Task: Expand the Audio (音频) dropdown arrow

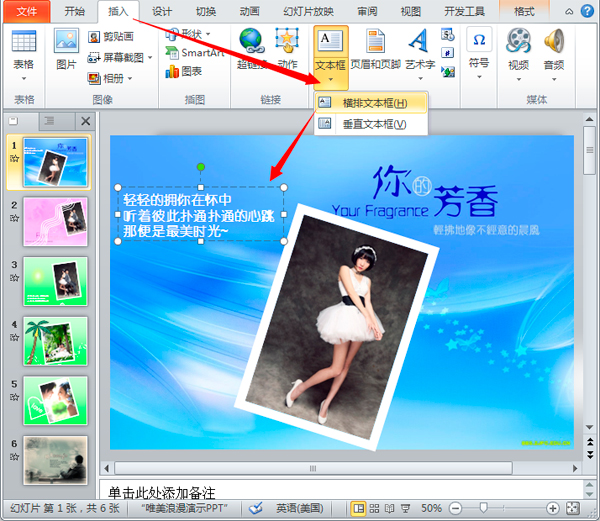Action: [554, 79]
